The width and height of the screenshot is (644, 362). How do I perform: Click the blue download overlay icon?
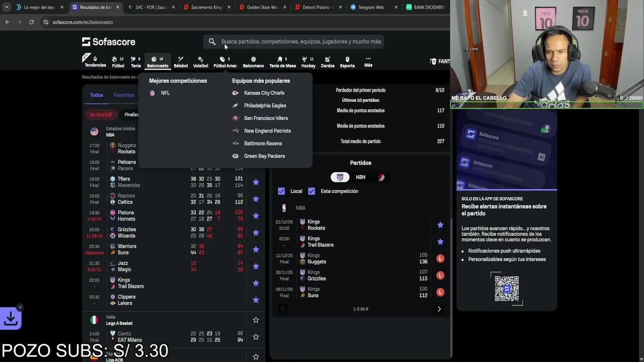(11, 318)
